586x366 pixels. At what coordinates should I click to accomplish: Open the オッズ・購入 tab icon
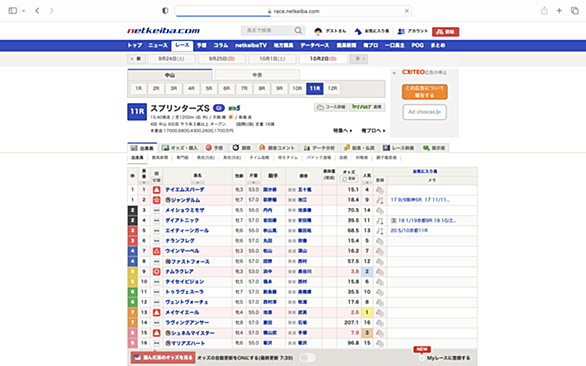click(x=166, y=148)
